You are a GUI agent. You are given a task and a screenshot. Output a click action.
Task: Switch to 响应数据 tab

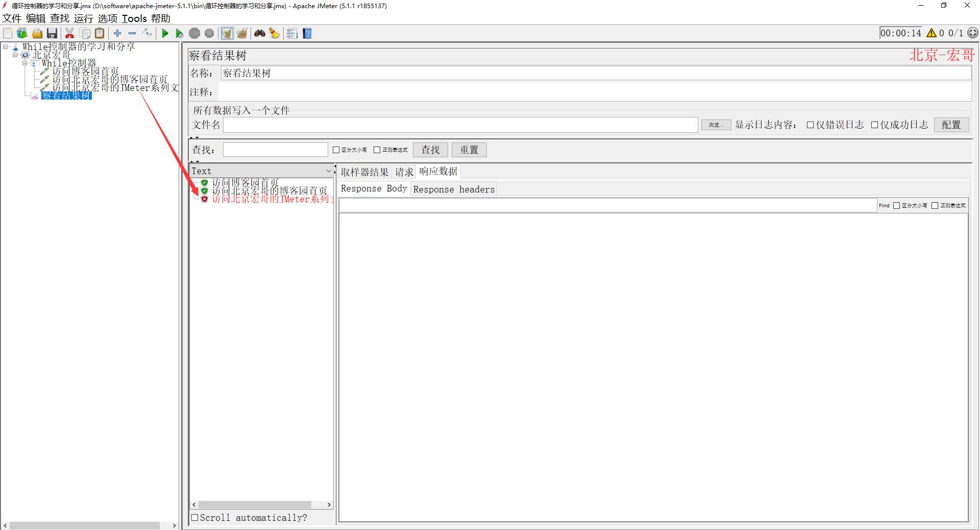point(438,171)
